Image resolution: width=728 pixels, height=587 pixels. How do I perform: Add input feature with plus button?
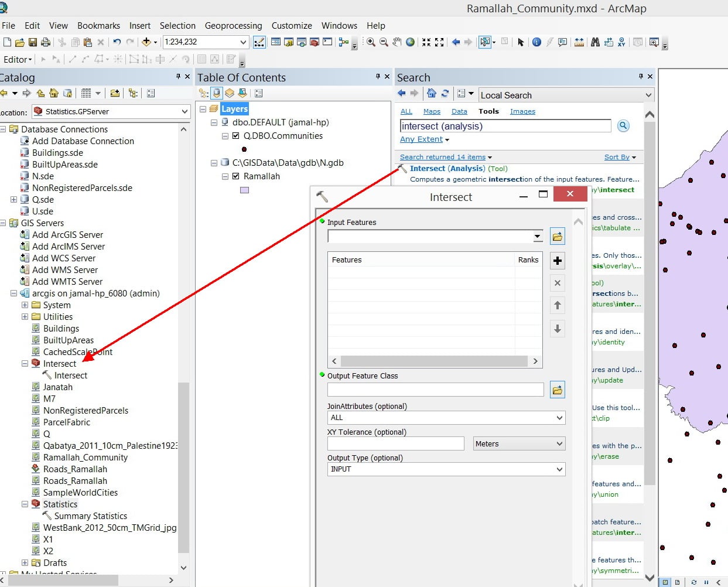[558, 261]
